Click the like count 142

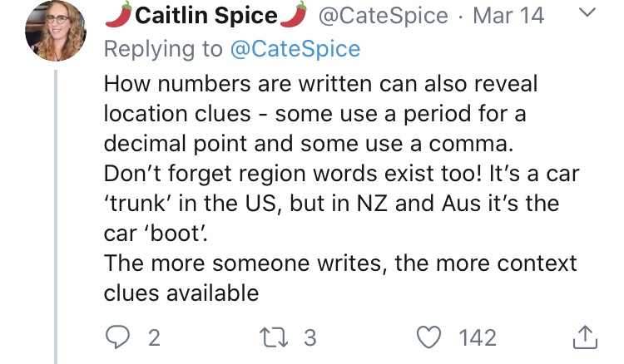click(478, 337)
